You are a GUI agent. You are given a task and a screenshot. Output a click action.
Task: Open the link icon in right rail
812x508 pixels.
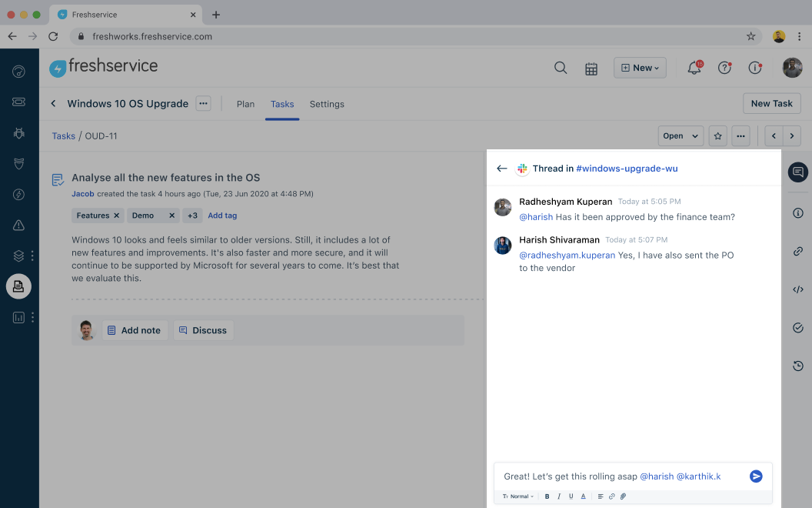(x=798, y=252)
